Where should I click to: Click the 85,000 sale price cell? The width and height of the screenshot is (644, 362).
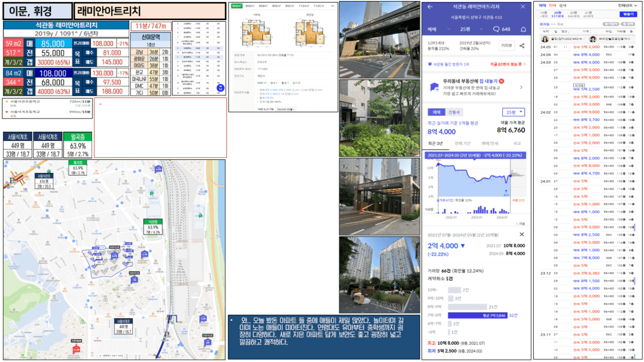point(53,43)
